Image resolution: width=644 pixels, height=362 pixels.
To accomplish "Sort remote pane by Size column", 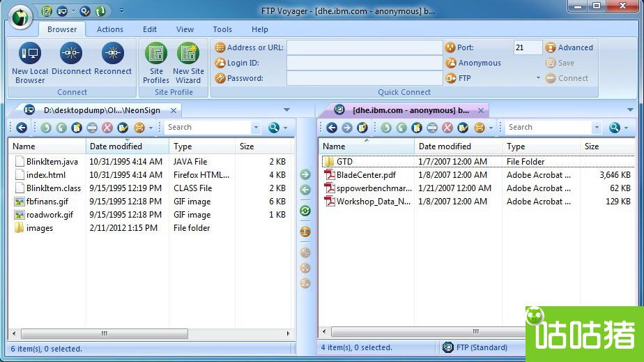I will (608, 146).
